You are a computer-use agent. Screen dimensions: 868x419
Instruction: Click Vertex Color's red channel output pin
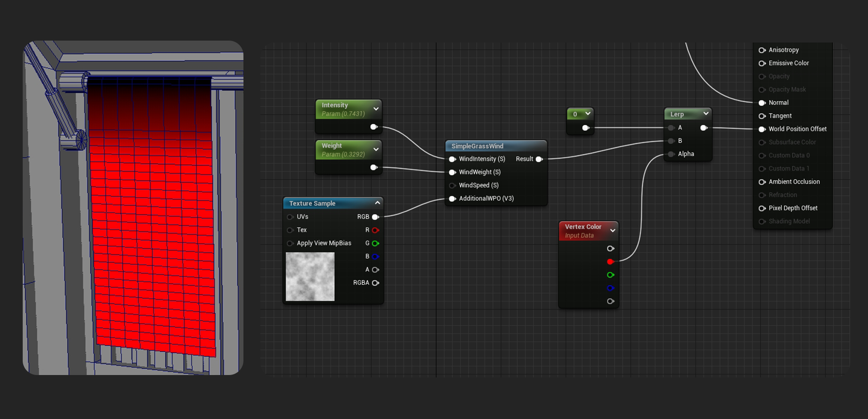coord(611,261)
